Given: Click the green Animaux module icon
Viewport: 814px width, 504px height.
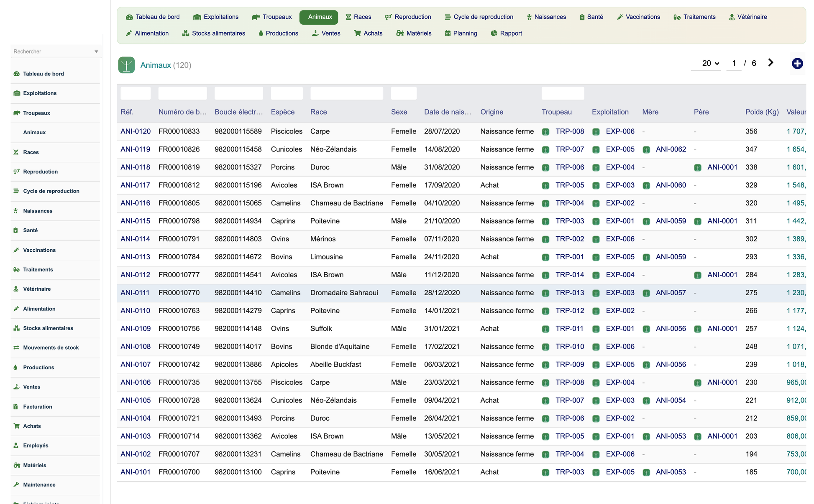Looking at the screenshot, I should (126, 65).
